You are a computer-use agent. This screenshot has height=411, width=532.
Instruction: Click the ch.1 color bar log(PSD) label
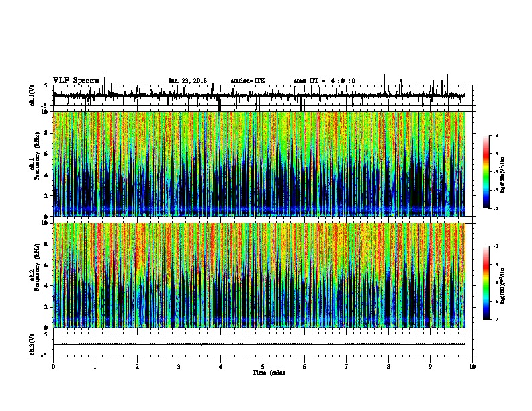click(503, 175)
